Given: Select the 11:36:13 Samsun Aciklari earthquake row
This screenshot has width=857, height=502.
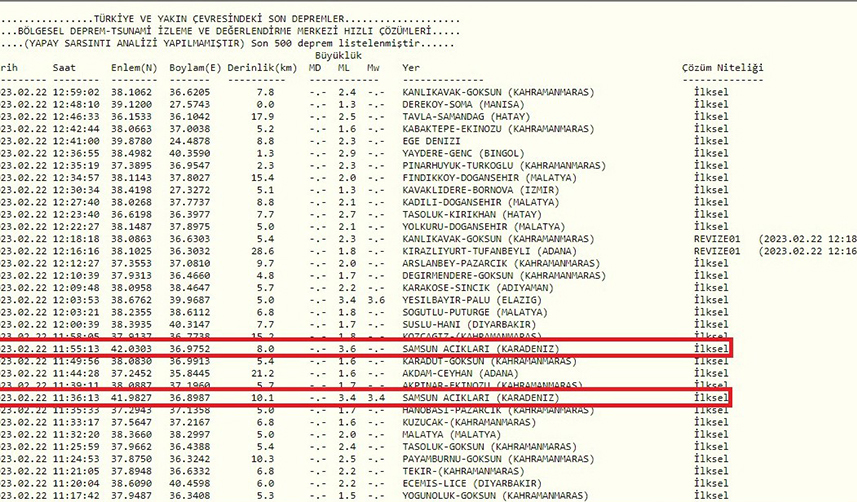Looking at the screenshot, I should point(365,397).
